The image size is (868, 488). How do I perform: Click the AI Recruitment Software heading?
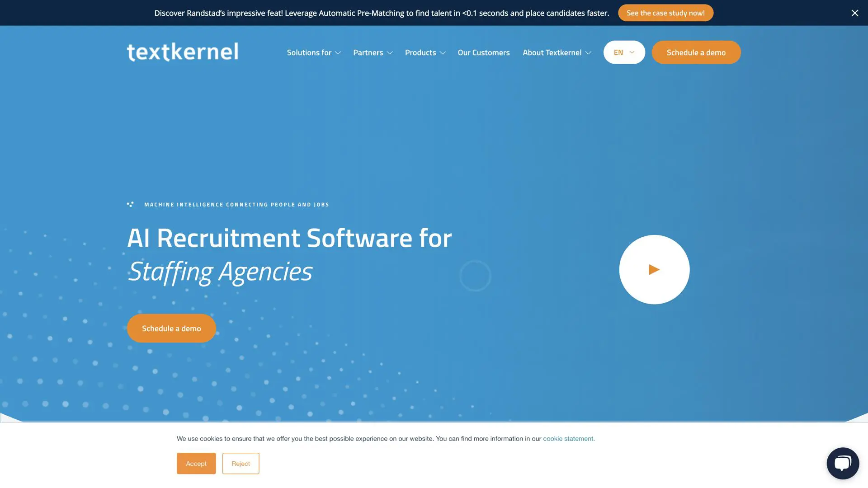pyautogui.click(x=289, y=238)
